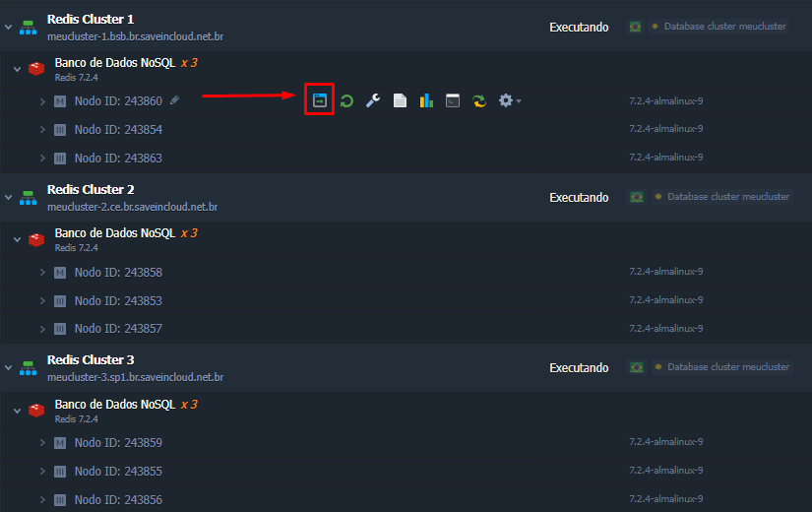Collapse Redis Cluster 1 environment
This screenshot has width=812, height=512.
[8, 27]
